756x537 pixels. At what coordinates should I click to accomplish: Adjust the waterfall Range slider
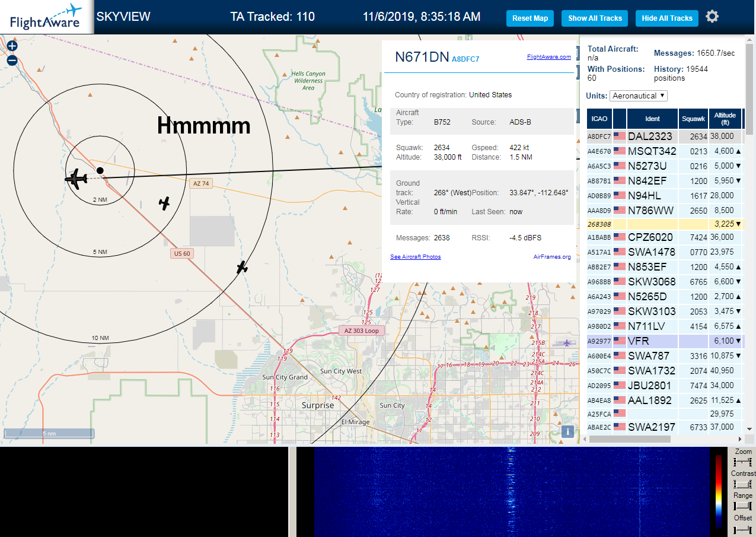pos(742,506)
